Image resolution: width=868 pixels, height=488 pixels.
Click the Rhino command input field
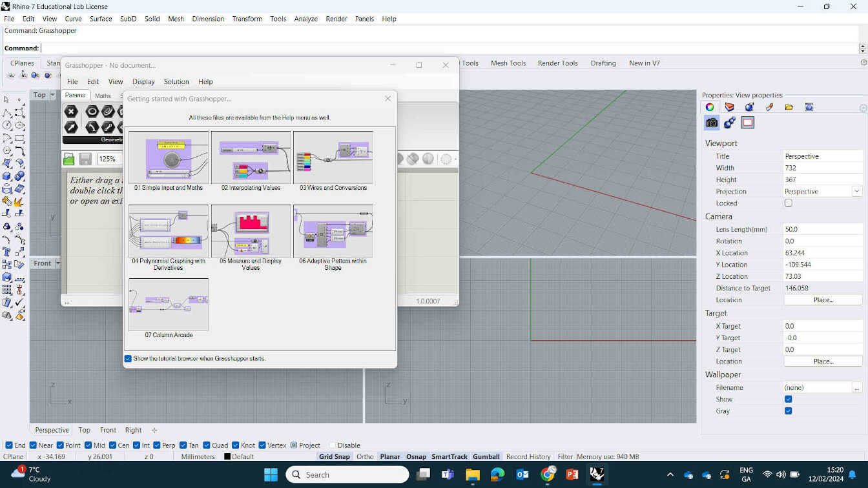pyautogui.click(x=449, y=48)
